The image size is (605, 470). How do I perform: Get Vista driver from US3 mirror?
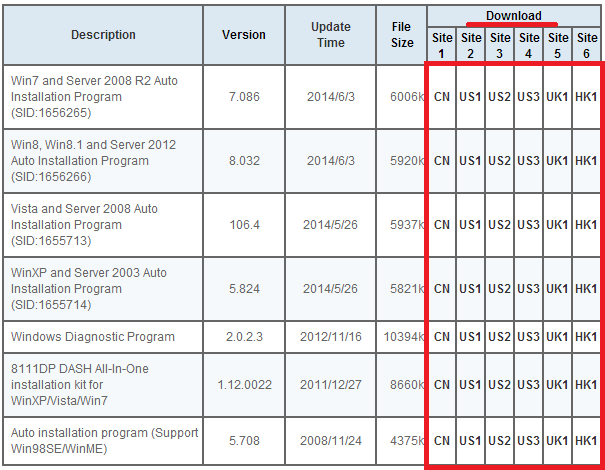pyautogui.click(x=528, y=225)
